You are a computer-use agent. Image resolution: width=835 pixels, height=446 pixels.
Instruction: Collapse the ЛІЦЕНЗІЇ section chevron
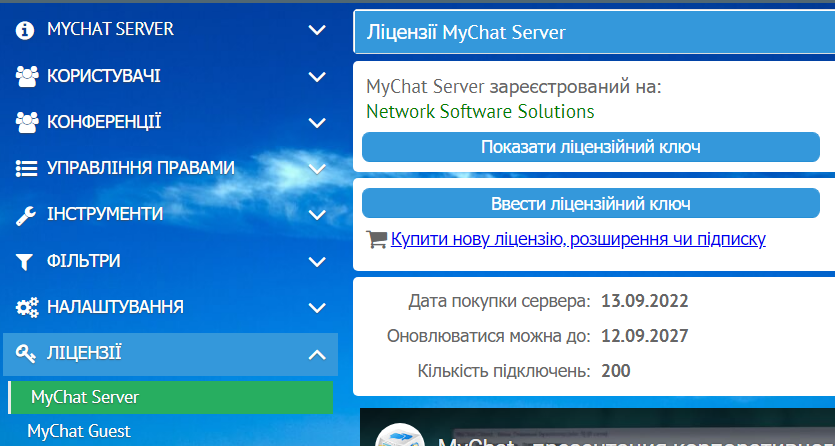317,354
